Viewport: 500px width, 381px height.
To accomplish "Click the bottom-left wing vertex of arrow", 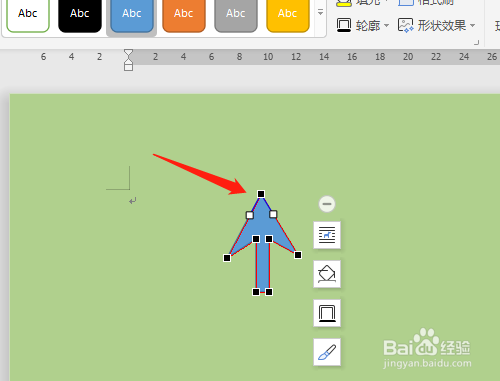I will point(227,258).
